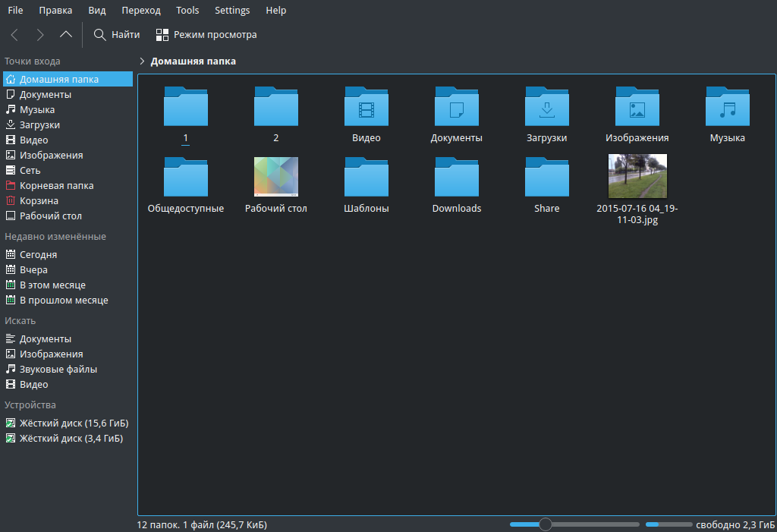Open search with the Найти button
The image size is (777, 532).
(x=117, y=35)
